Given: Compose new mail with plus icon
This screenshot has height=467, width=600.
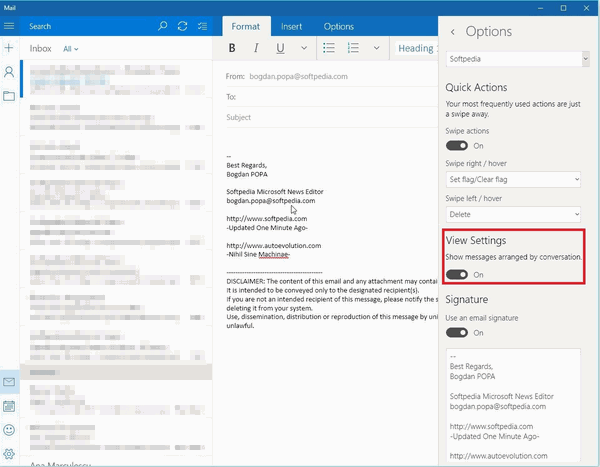Looking at the screenshot, I should (9, 48).
